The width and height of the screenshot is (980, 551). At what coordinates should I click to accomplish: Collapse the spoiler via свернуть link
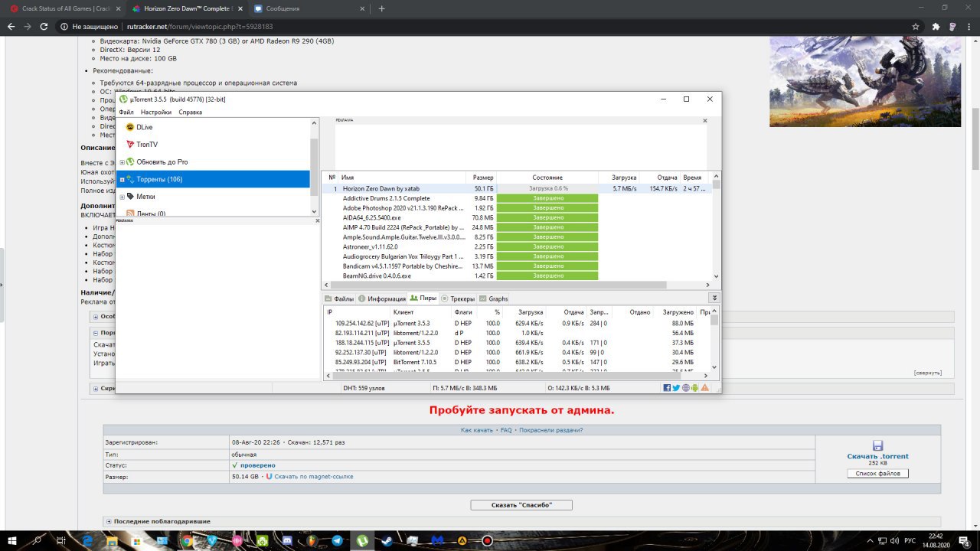927,373
